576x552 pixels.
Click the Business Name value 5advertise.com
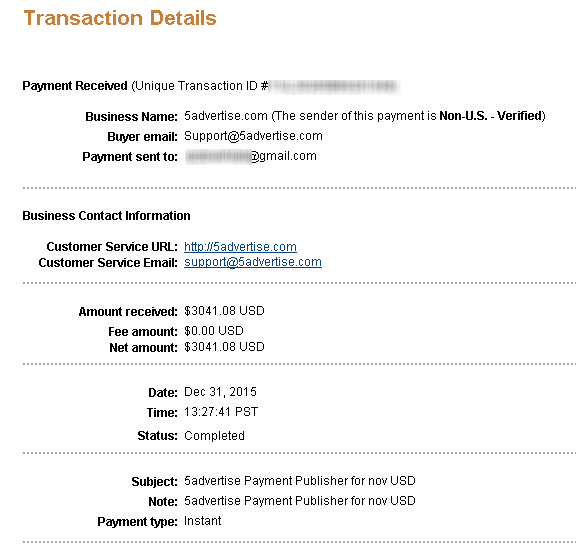click(x=226, y=116)
